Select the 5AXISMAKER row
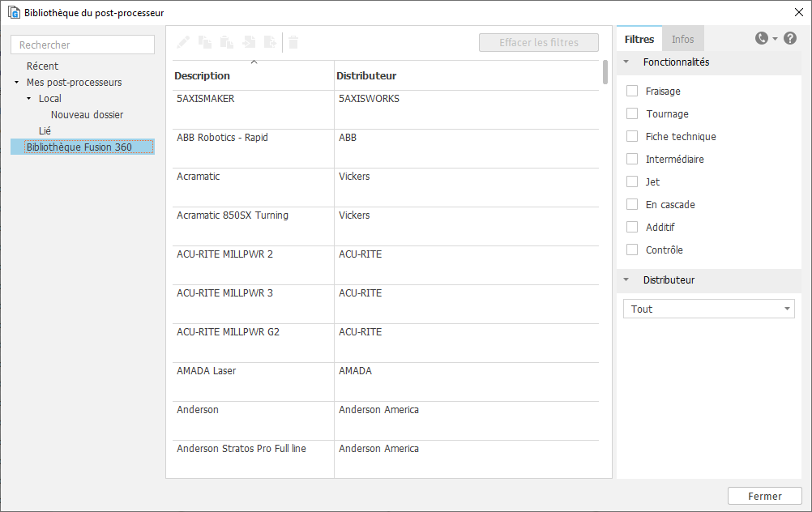Screen dimensions: 812x512 [x=385, y=109]
